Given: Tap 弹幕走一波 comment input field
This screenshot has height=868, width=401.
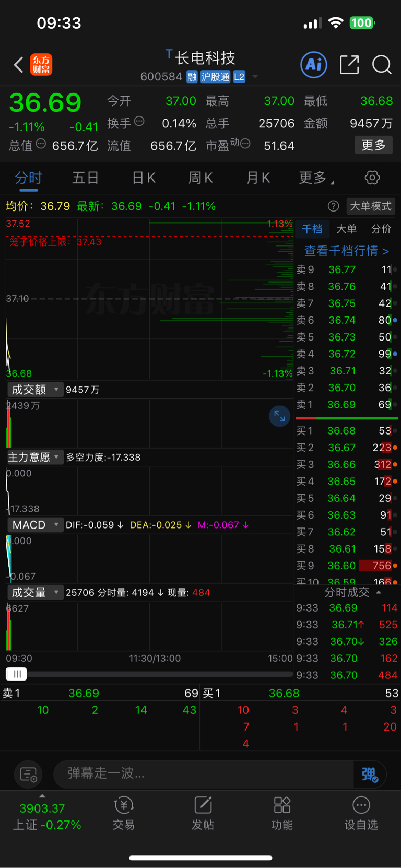Looking at the screenshot, I should click(204, 773).
